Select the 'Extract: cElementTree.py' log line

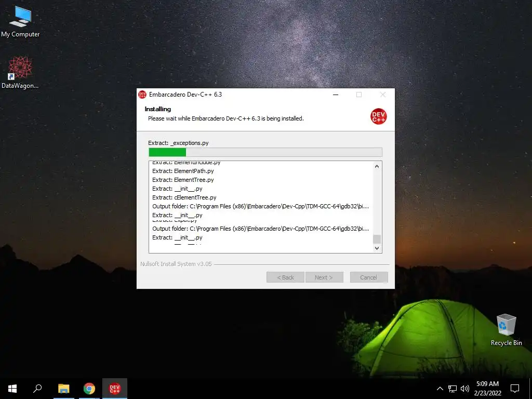tap(184, 197)
